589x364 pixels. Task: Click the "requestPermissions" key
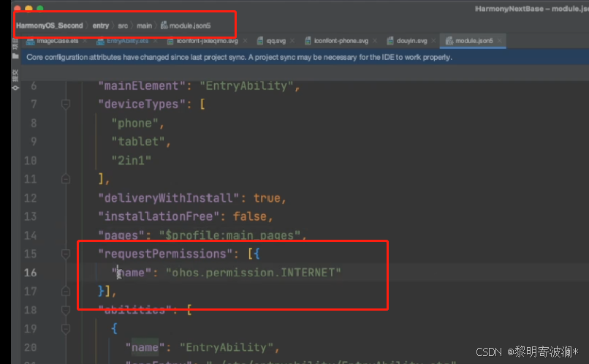click(x=165, y=254)
